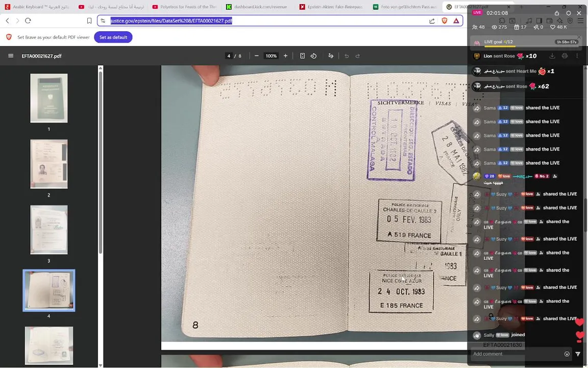Screen dimensions: 588x368
Task: Open PDF viewer more options menu
Action: click(x=577, y=56)
